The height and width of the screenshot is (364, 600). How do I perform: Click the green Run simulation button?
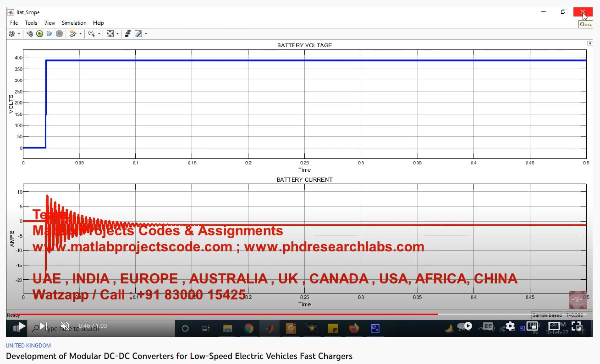click(x=40, y=34)
